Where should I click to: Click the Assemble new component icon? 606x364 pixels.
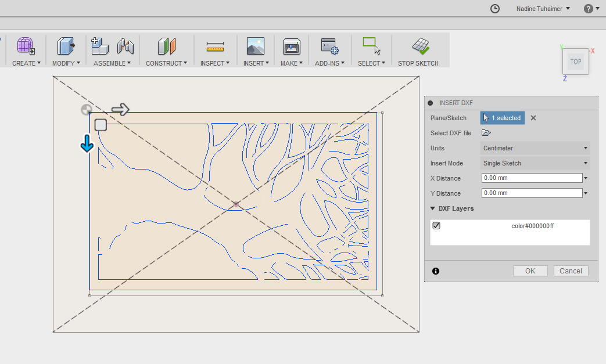(100, 46)
